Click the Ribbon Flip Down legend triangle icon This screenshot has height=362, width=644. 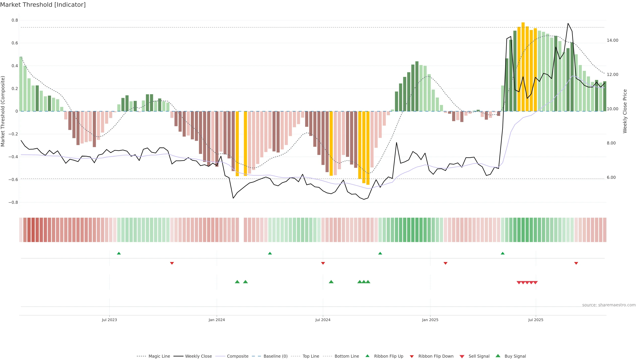pos(412,356)
